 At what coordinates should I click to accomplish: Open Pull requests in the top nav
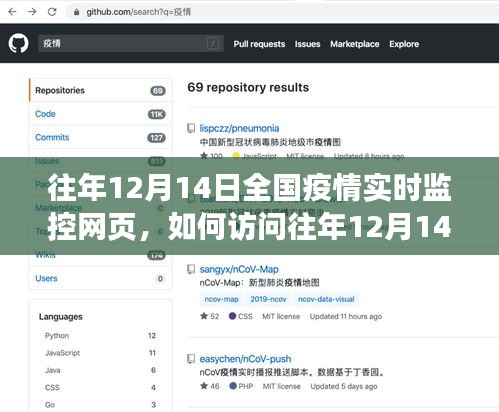(x=259, y=44)
